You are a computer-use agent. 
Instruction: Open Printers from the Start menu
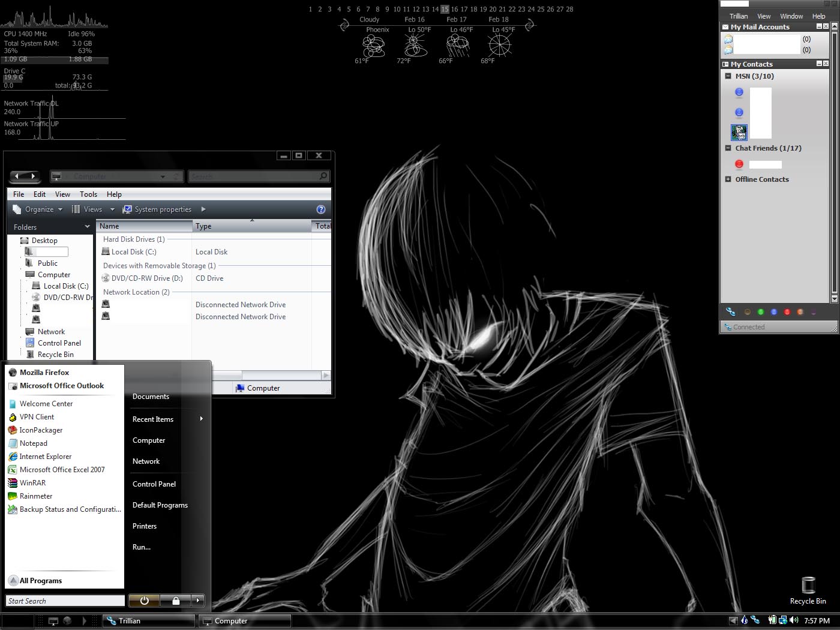pos(145,526)
